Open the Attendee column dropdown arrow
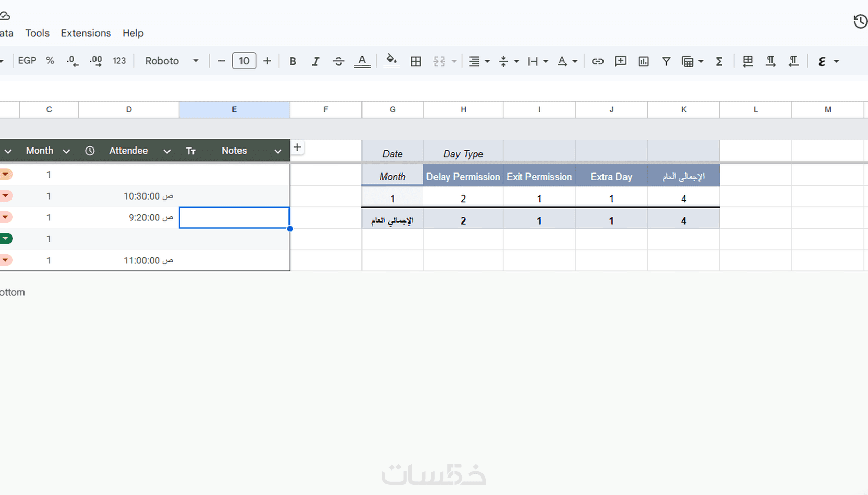This screenshot has height=495, width=868. click(167, 151)
